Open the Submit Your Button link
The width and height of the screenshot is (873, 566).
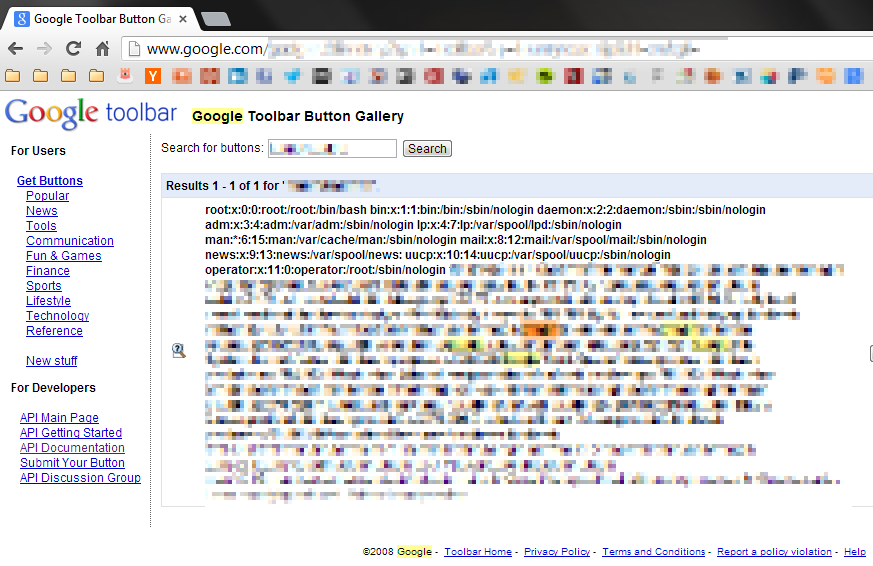(72, 463)
